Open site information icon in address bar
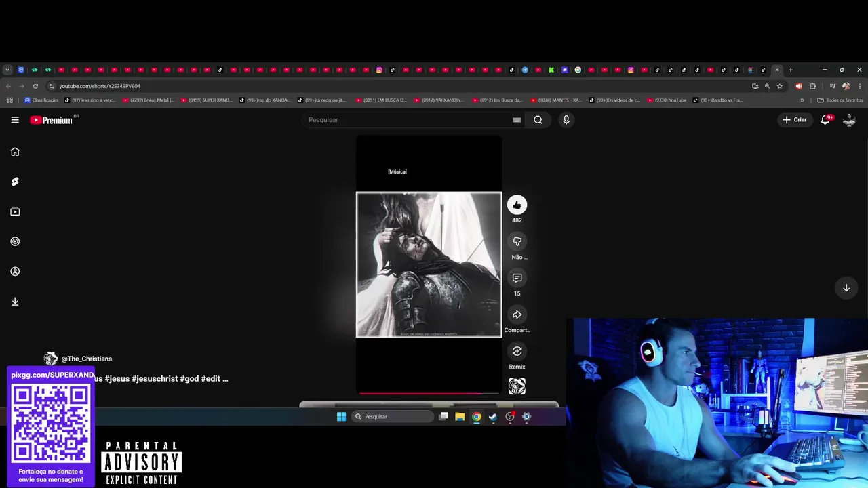The image size is (868, 488). pos(52,86)
